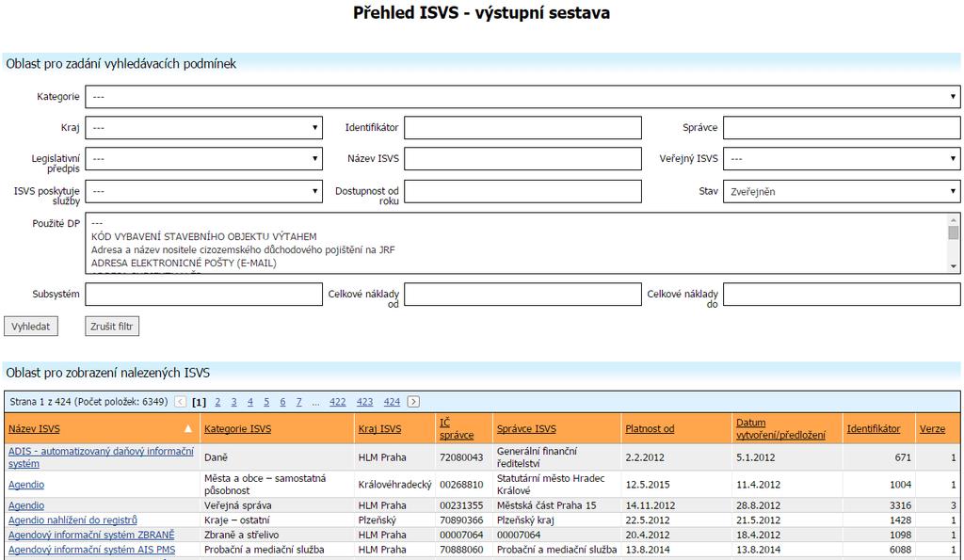
Task: Select the cizozemského důchodového pojištění list option
Action: pyautogui.click(x=243, y=249)
